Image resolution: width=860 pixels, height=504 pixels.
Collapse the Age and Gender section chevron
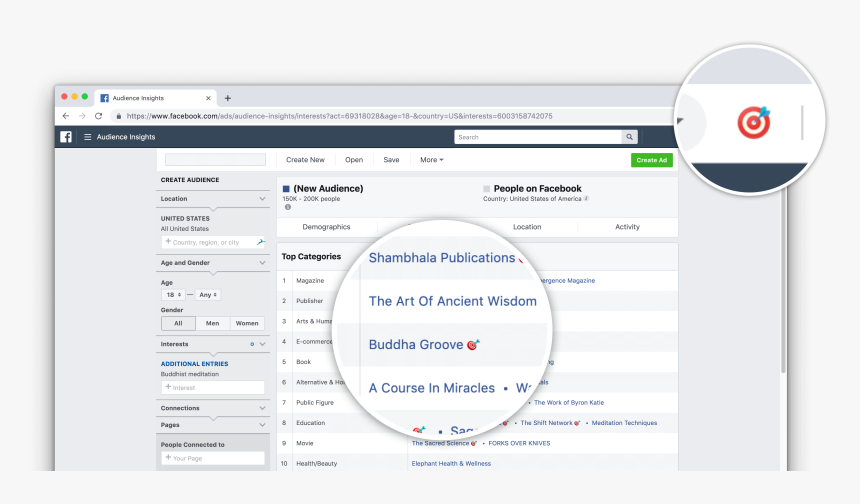262,263
